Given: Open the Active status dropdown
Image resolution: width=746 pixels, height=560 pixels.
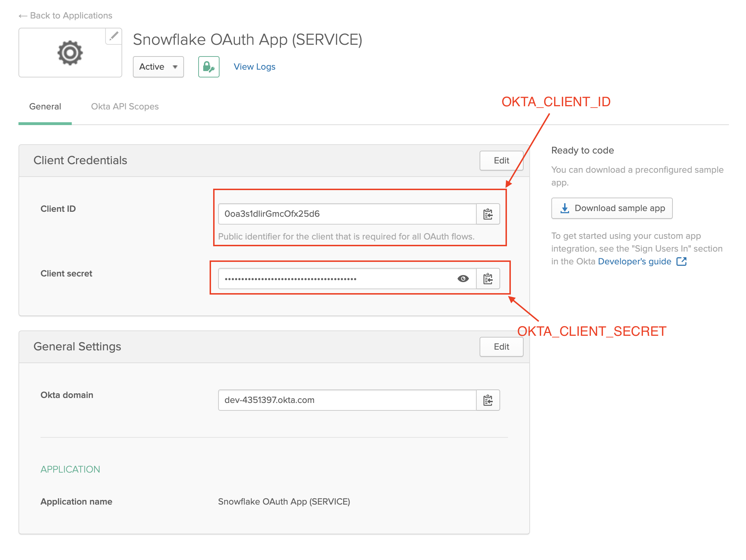Looking at the screenshot, I should (158, 66).
